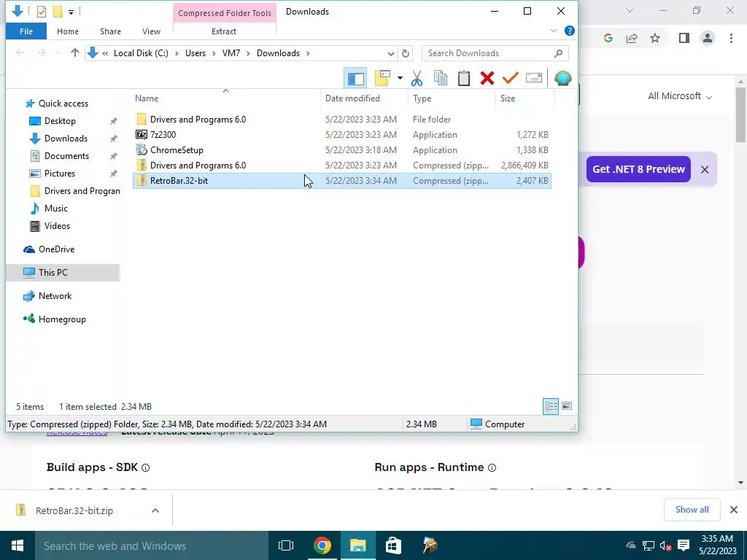Image resolution: width=747 pixels, height=560 pixels.
Task: Click Get .NET 8 Preview button
Action: point(638,169)
